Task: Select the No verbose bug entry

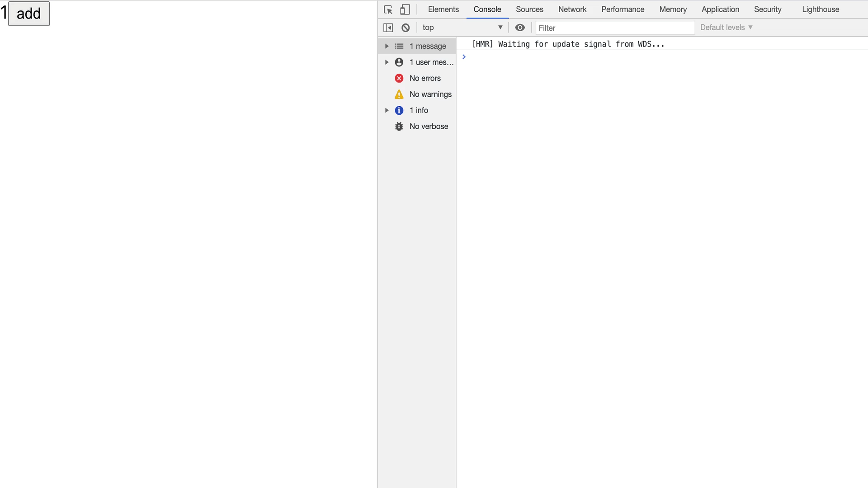Action: point(428,127)
